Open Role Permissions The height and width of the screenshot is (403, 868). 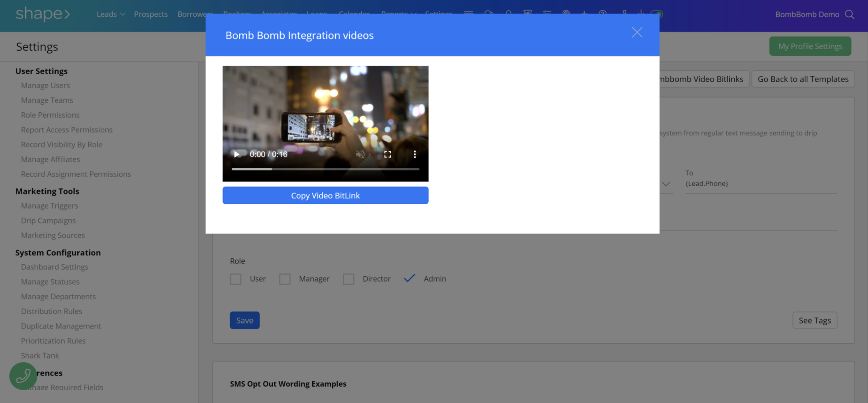click(50, 115)
